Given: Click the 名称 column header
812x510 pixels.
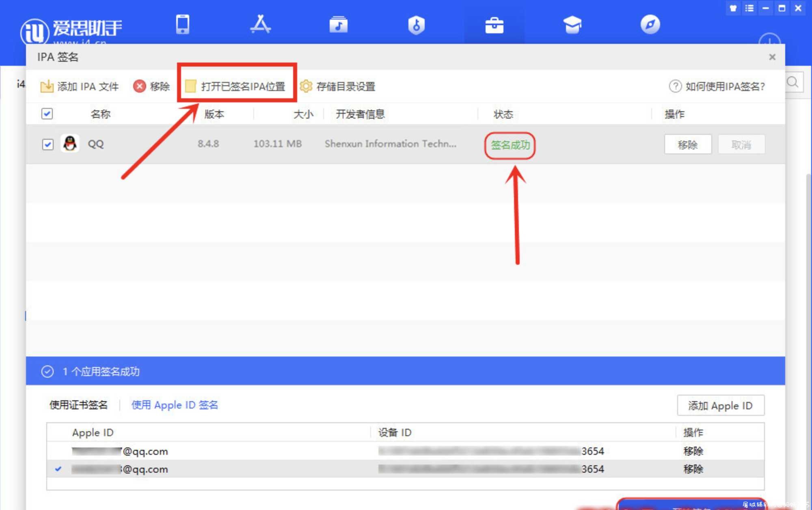Looking at the screenshot, I should 100,114.
